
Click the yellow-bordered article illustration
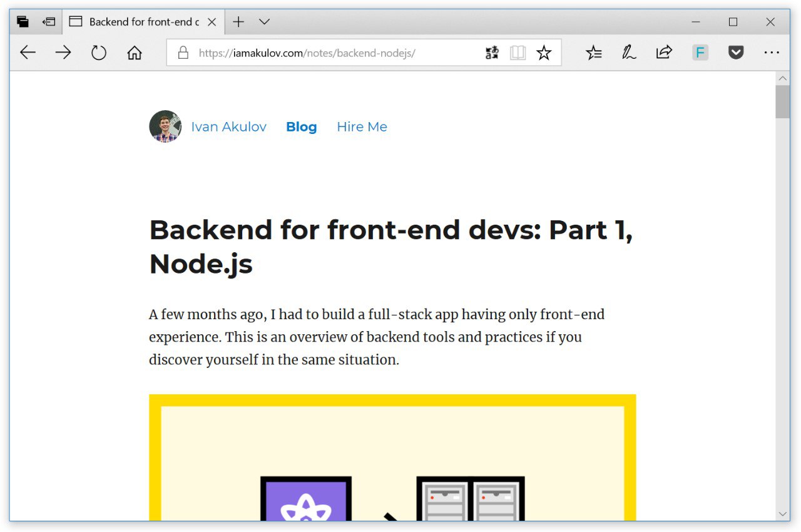[x=392, y=458]
